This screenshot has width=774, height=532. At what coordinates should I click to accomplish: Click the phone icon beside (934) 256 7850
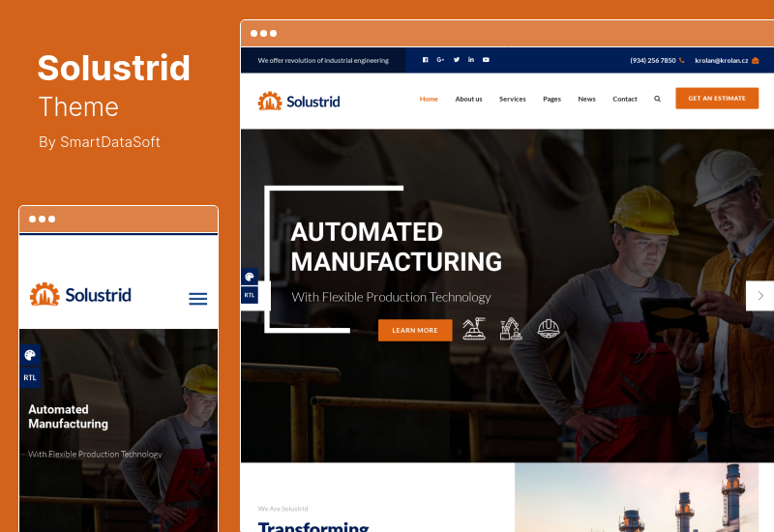682,60
